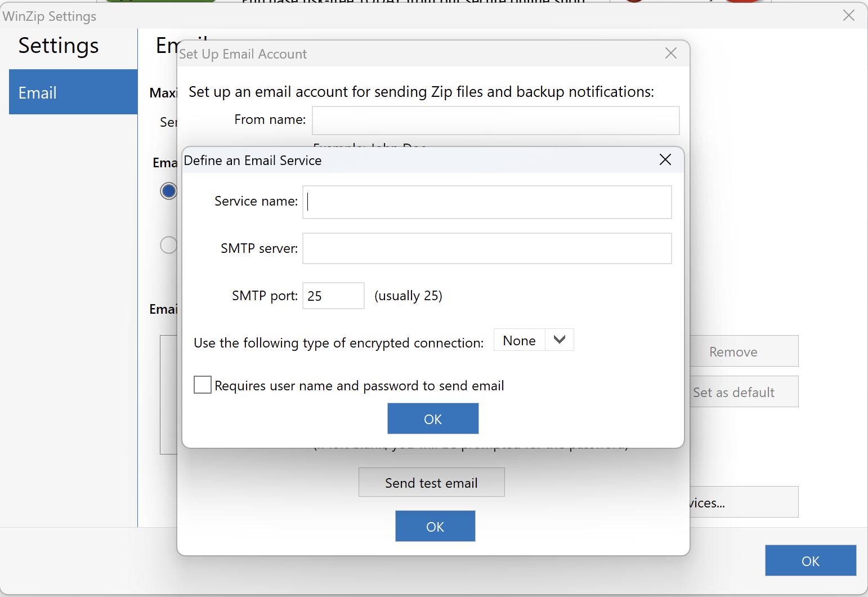Close the Set Up Email Account dialog

tap(670, 54)
